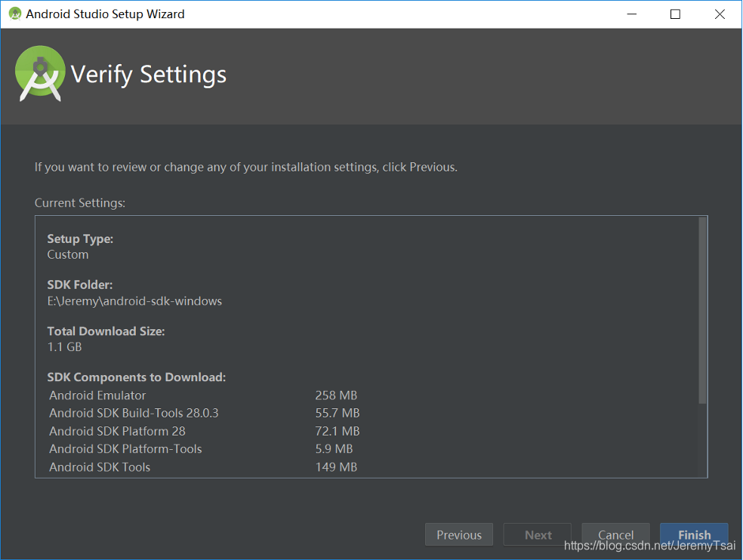The width and height of the screenshot is (743, 560).
Task: Select the 'SDK Folder:' heading
Action: click(x=79, y=285)
